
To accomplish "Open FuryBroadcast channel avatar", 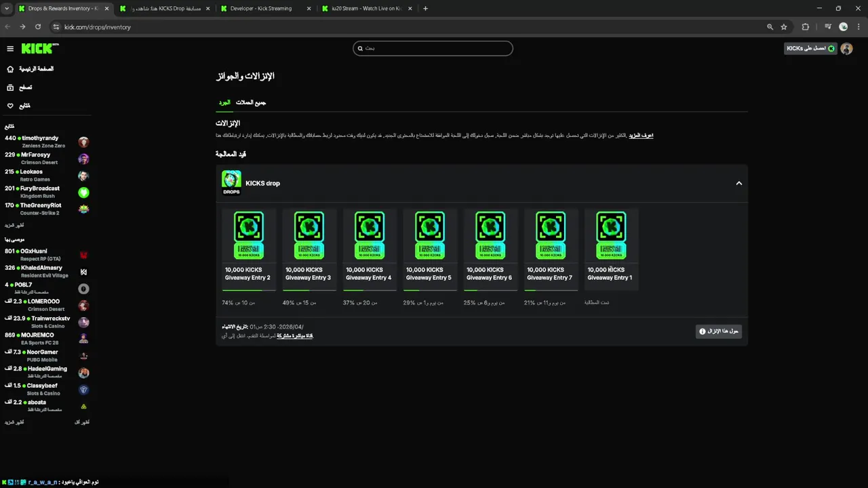I will (x=83, y=192).
